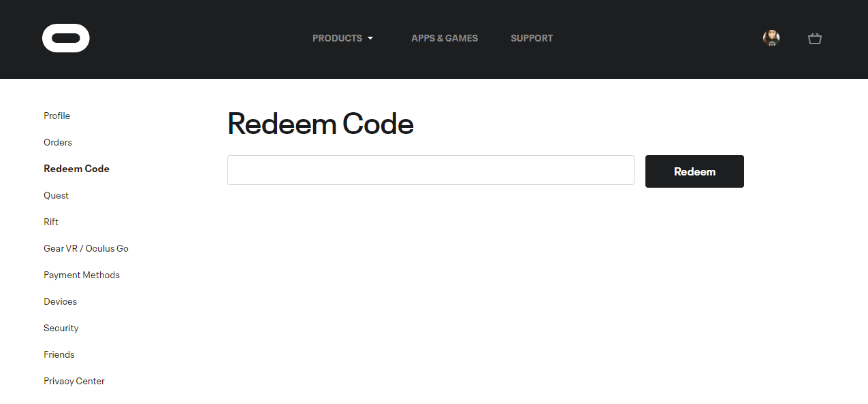Focus the redeem code input field

tap(430, 170)
